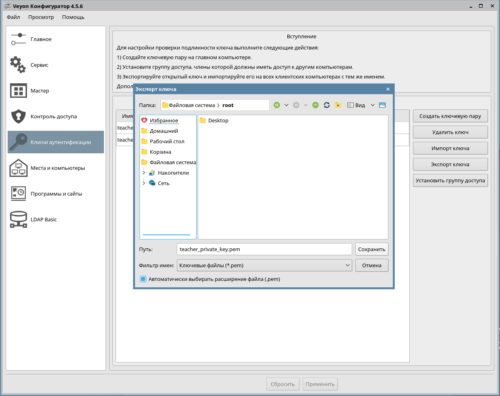Viewport: 500px width, 396px height.
Task: Open dropdown arrow next to Вид
Action: coord(373,105)
